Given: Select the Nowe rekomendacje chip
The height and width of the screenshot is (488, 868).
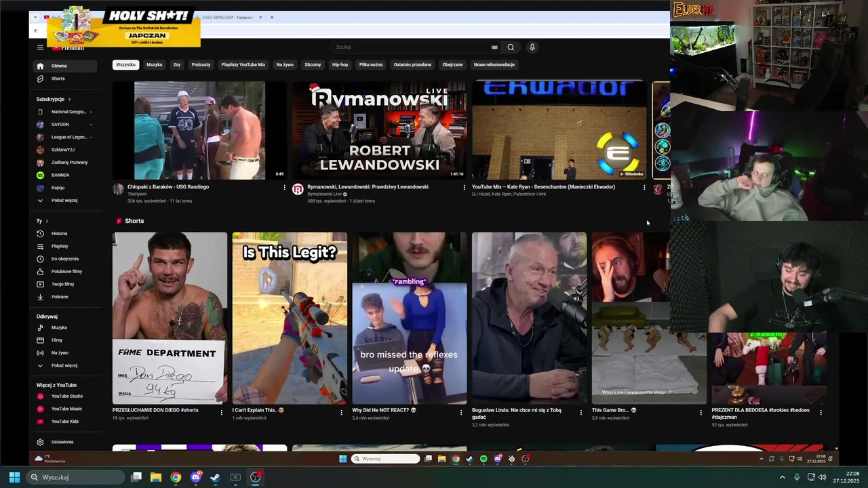Looking at the screenshot, I should point(494,65).
